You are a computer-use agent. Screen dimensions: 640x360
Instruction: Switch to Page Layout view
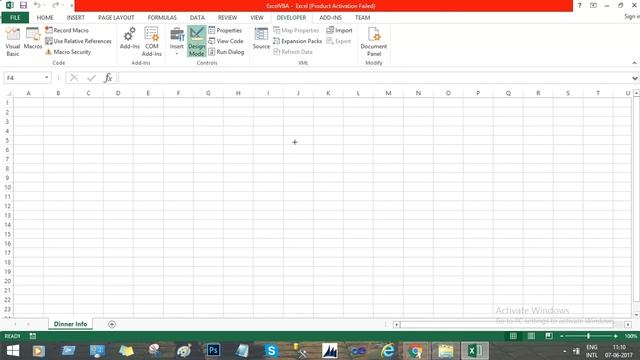click(x=531, y=336)
